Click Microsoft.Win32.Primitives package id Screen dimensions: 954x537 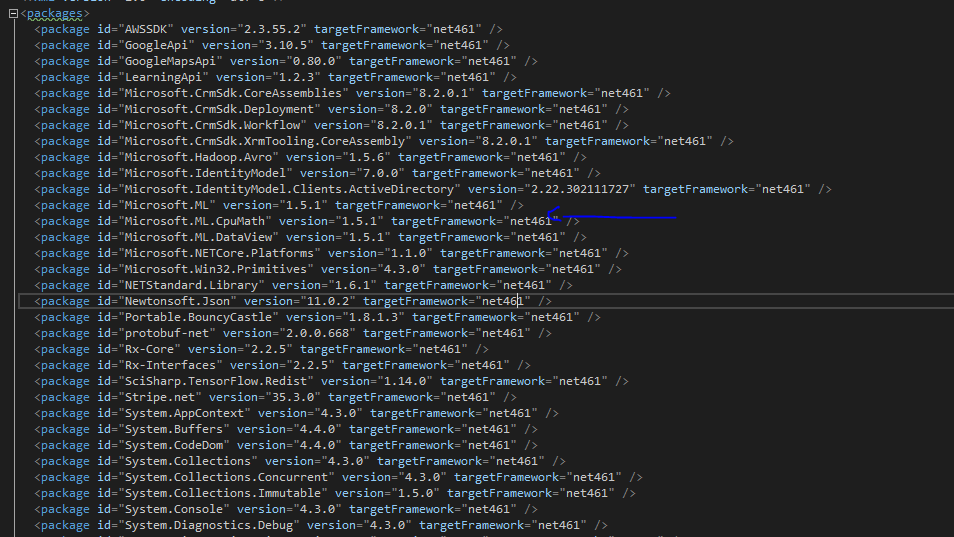216,269
